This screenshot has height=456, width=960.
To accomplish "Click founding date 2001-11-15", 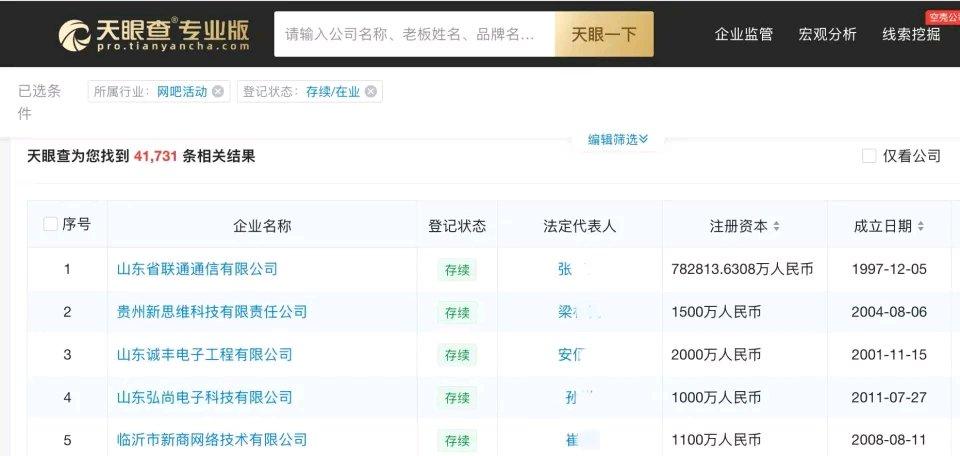I will [x=889, y=354].
